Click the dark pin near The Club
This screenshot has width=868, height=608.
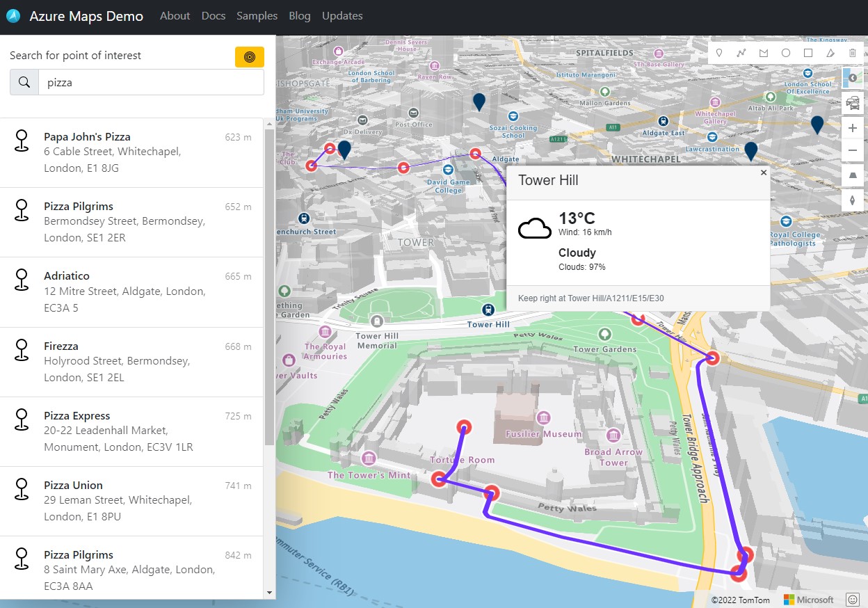pos(344,150)
